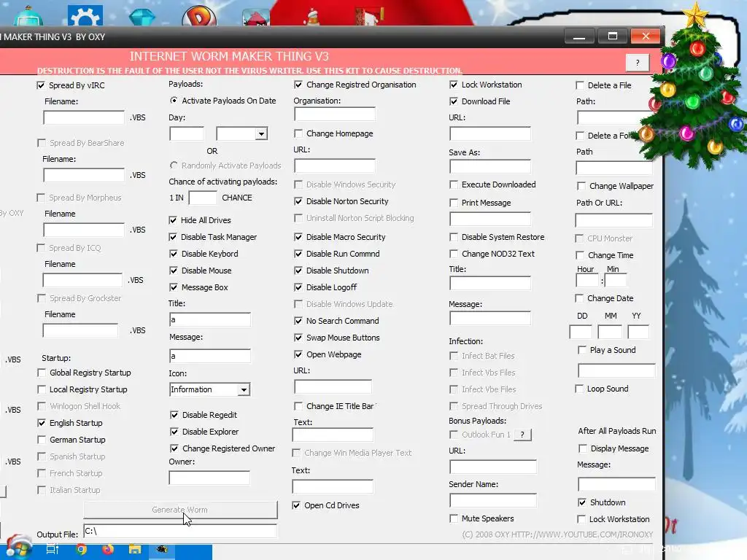
Task: Open the blue gear desktop icon
Action: (x=85, y=15)
